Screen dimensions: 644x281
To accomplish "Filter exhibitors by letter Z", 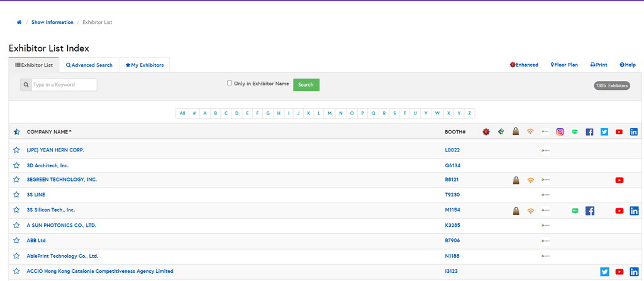I will pyautogui.click(x=469, y=113).
